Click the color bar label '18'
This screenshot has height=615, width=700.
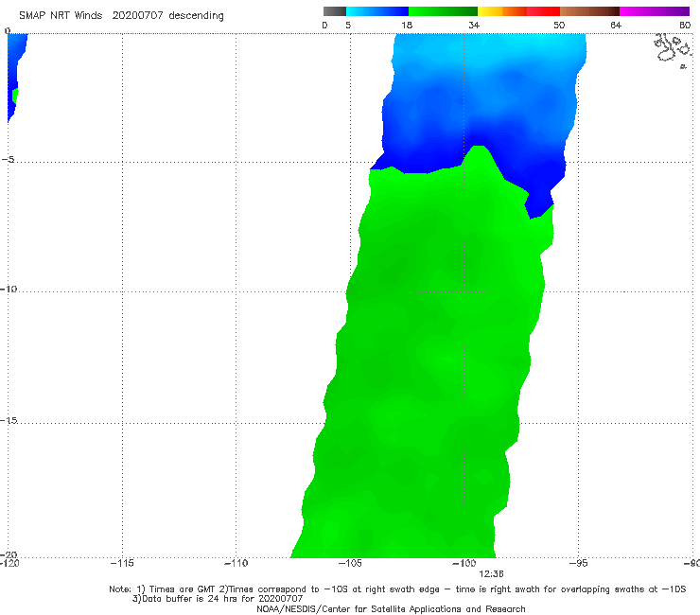coord(407,26)
